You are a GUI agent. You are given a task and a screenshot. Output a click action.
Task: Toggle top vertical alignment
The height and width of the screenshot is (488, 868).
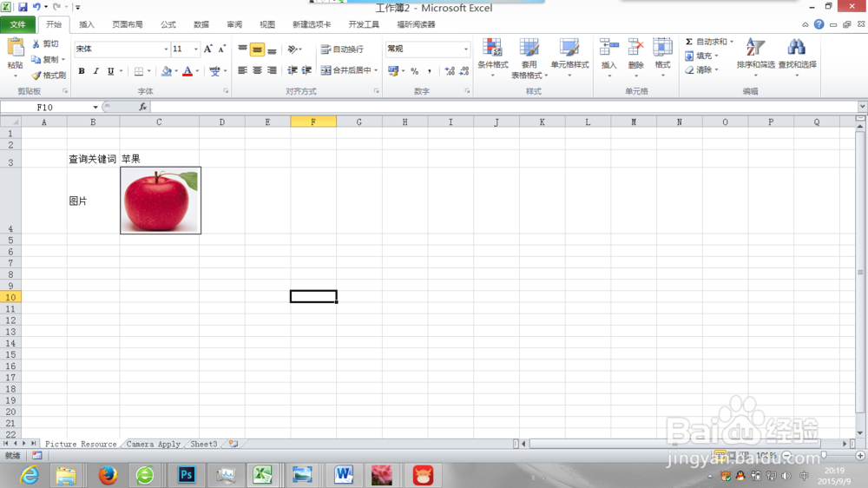tap(242, 49)
